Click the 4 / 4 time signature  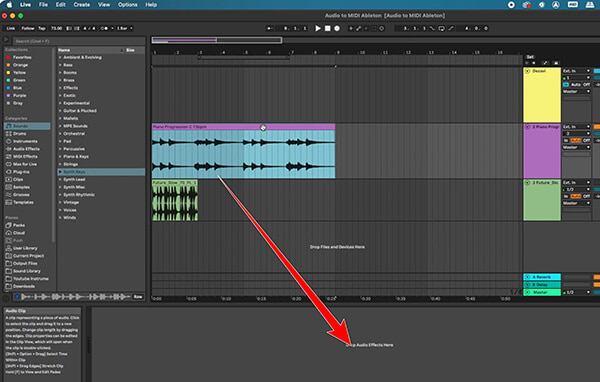point(89,28)
